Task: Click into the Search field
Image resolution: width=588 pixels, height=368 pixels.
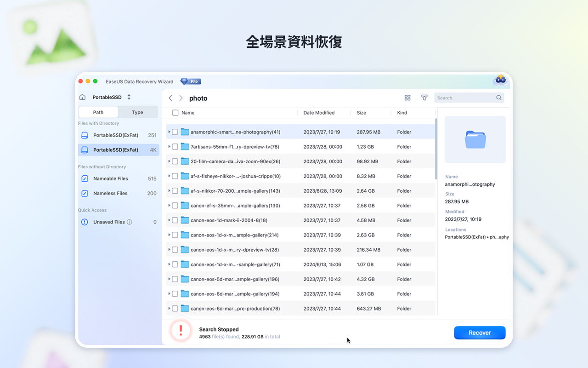Action: point(469,98)
